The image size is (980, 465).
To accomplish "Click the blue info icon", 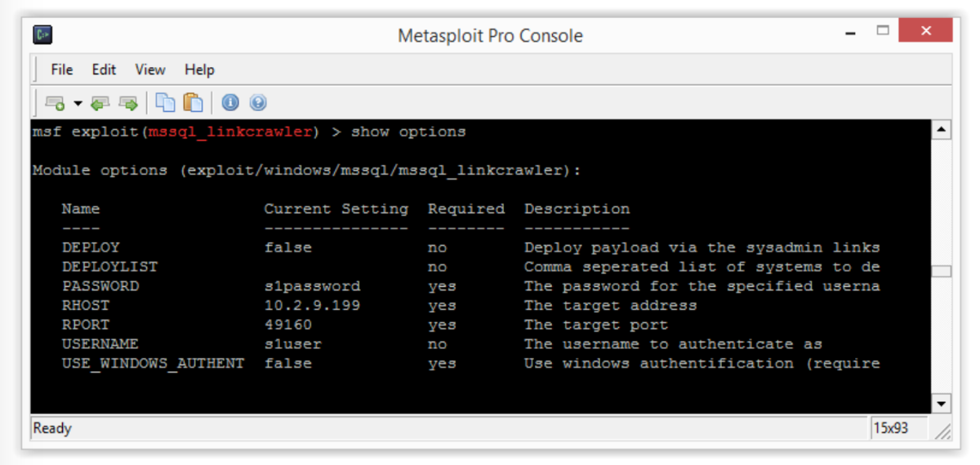I will click(230, 103).
